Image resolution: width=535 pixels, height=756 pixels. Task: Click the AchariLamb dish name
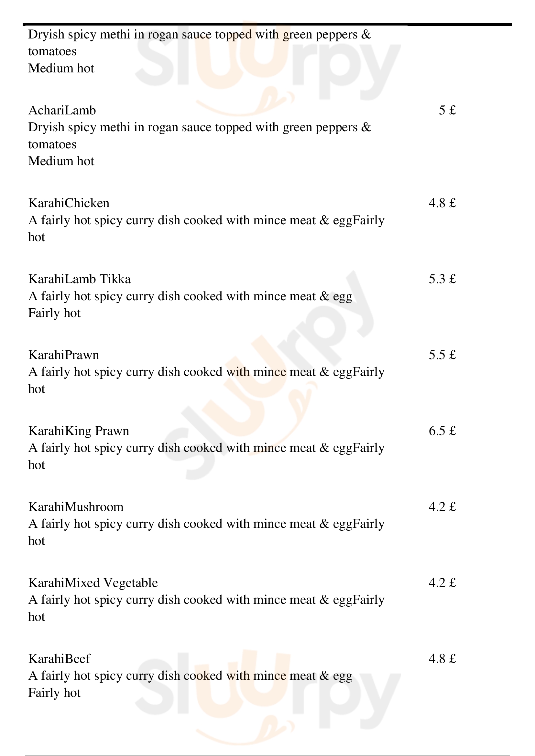(x=62, y=110)
